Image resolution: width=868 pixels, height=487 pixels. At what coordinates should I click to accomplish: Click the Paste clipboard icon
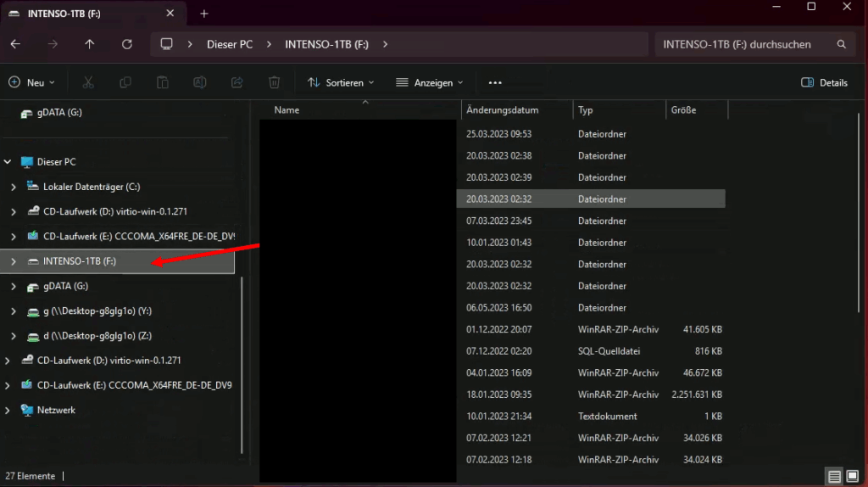click(163, 82)
